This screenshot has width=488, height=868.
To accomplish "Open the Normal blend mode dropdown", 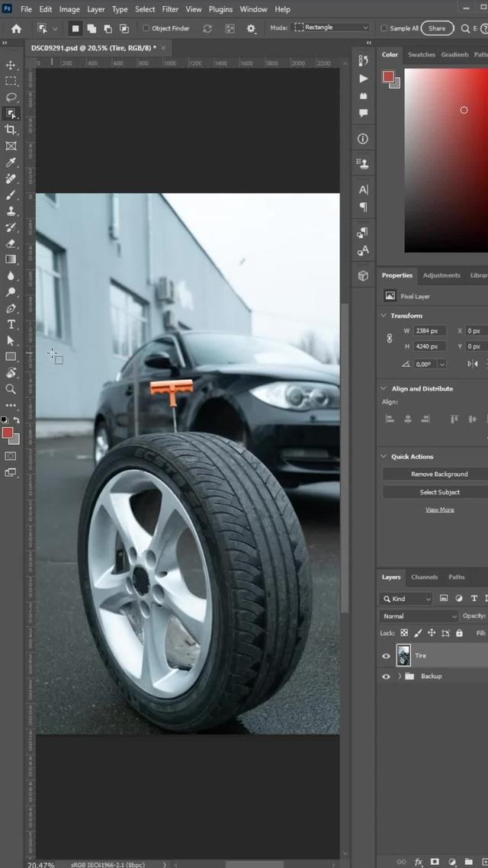I will point(419,616).
